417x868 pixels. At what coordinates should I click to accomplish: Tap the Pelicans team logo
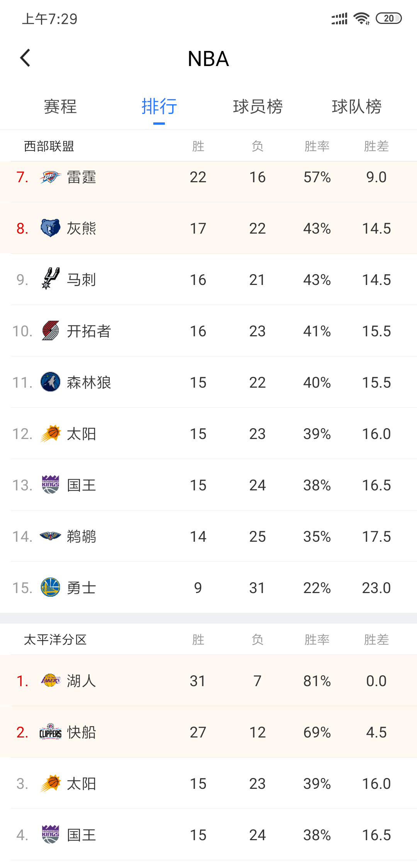pyautogui.click(x=50, y=536)
